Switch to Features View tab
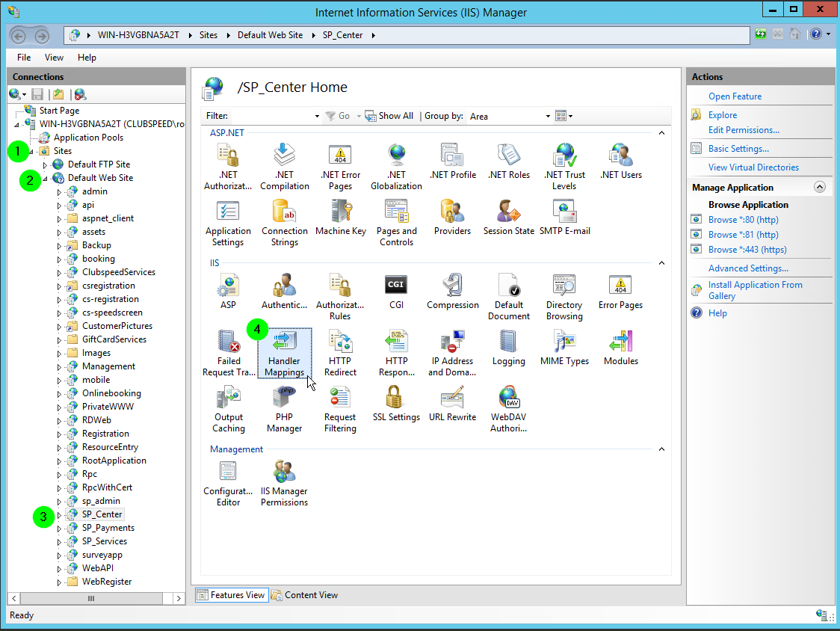This screenshot has width=840, height=631. 232,595
